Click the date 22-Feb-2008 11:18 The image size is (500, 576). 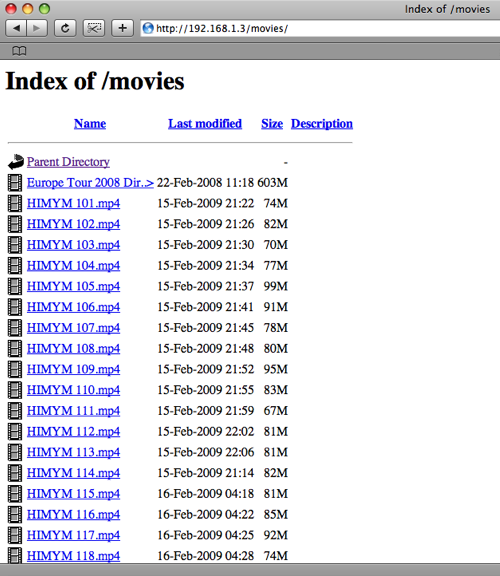(x=205, y=183)
